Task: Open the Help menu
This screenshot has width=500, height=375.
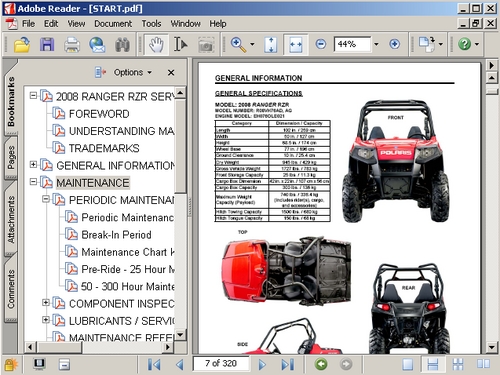Action: tap(218, 24)
